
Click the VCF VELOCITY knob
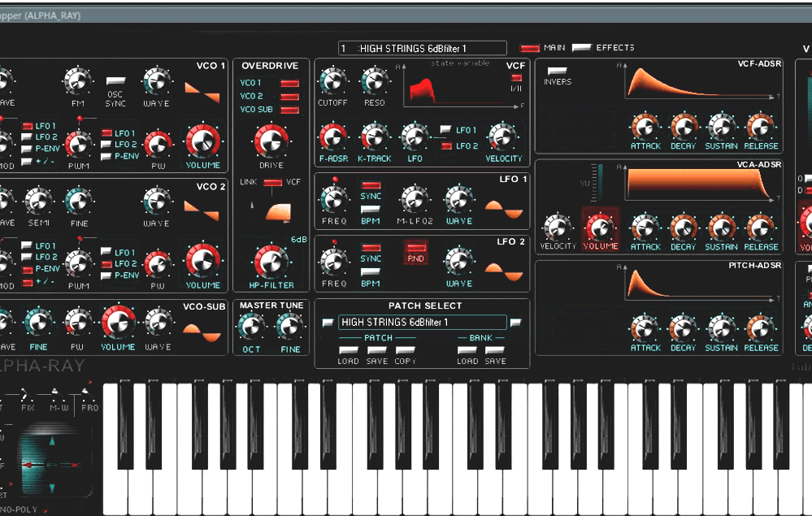(x=502, y=137)
